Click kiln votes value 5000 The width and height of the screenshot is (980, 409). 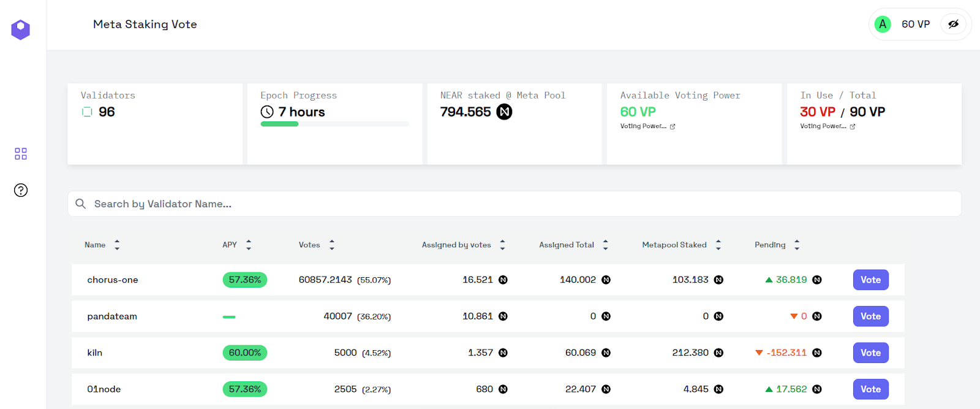coord(345,353)
